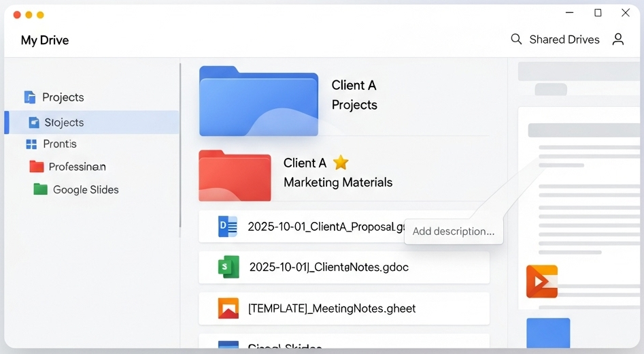Open the red Marketing Materials folder icon

click(x=235, y=176)
